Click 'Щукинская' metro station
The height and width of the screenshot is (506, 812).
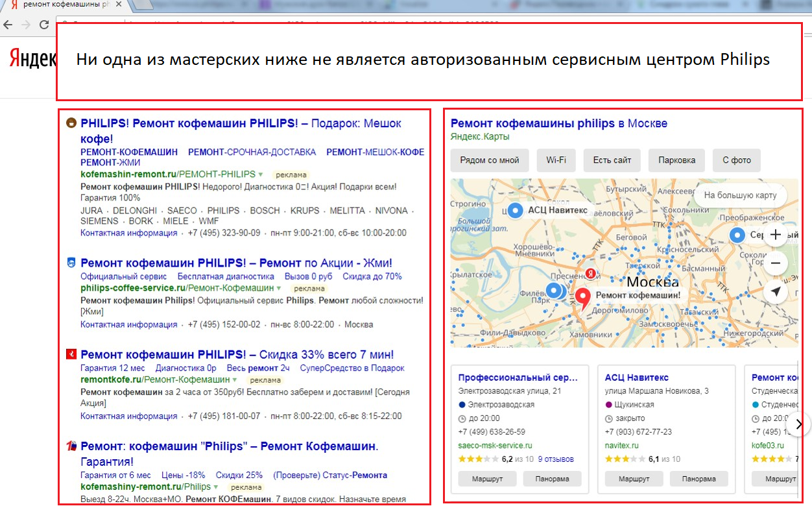pyautogui.click(x=634, y=405)
